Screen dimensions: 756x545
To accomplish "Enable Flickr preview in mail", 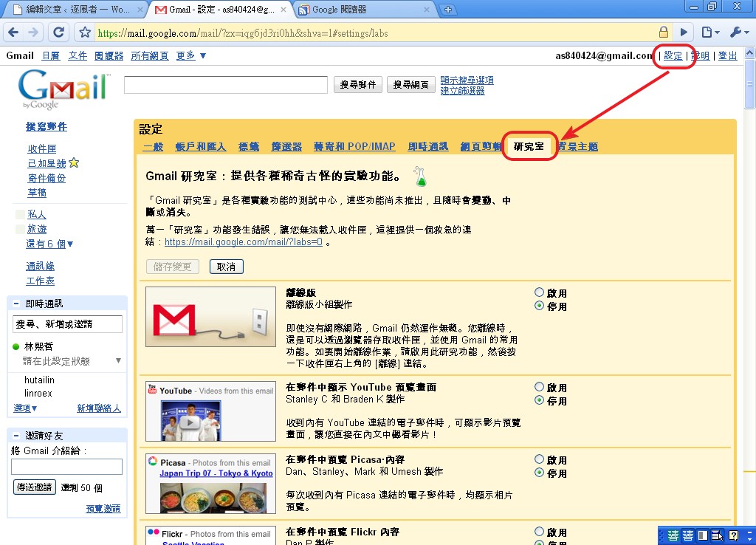I will click(x=539, y=532).
